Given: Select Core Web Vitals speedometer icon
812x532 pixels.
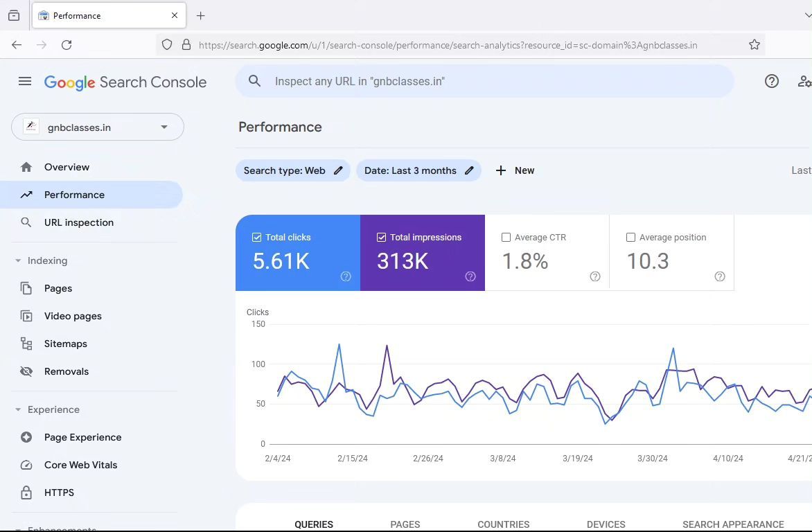Looking at the screenshot, I should [x=26, y=465].
